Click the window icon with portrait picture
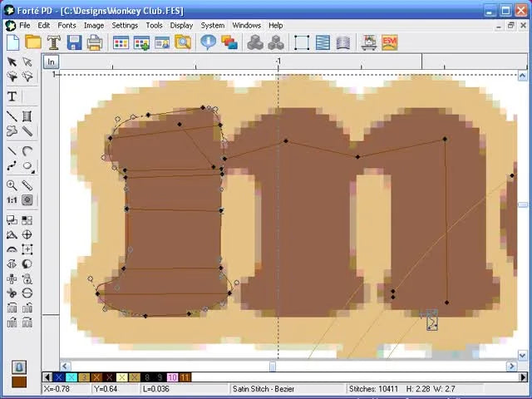Image resolution: width=532 pixels, height=399 pixels. coord(162,42)
